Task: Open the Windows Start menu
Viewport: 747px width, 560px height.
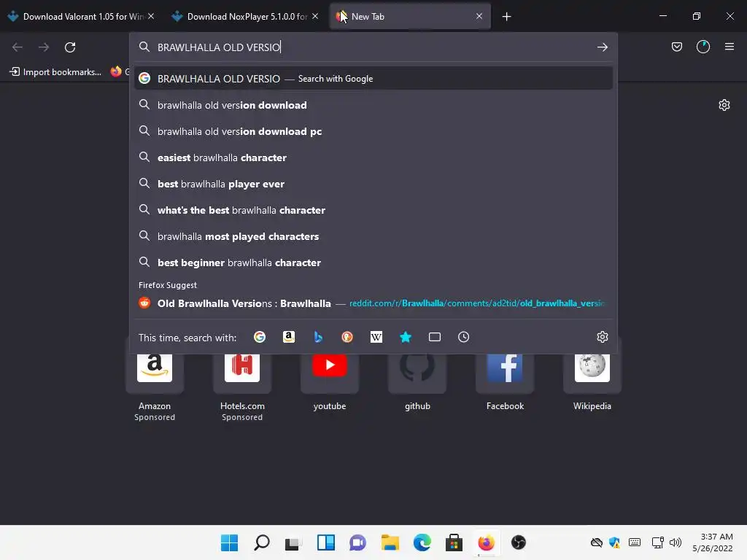Action: (x=229, y=542)
